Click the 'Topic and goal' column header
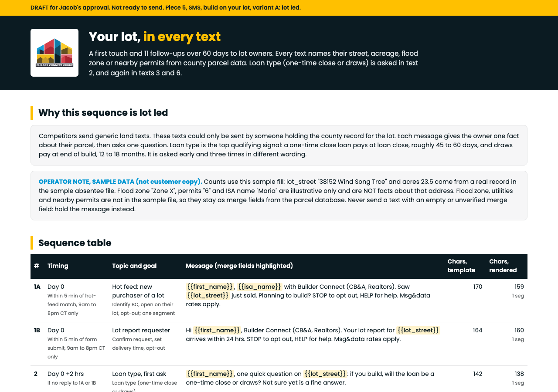 coord(134,266)
